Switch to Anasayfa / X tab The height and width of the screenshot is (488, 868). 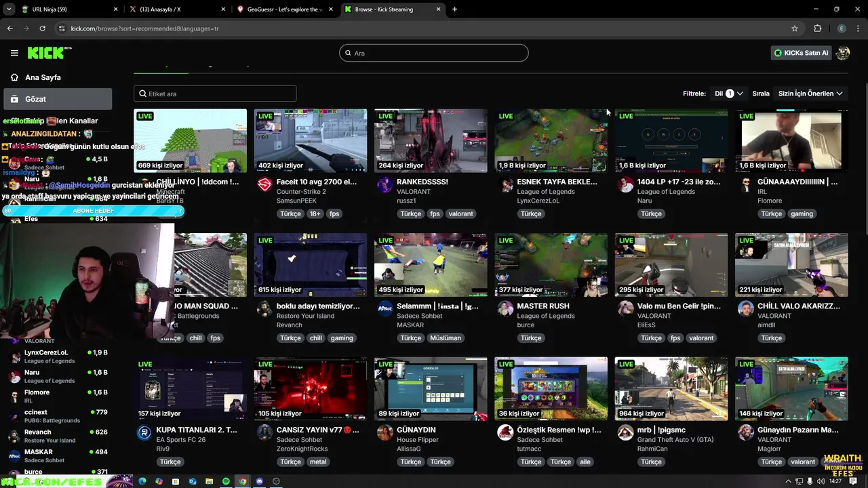[176, 9]
